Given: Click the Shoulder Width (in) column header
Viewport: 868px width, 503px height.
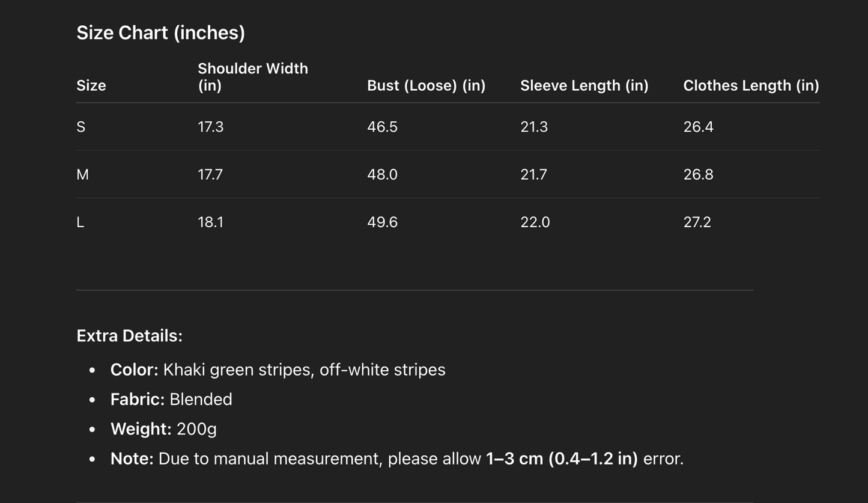Looking at the screenshot, I should (252, 77).
